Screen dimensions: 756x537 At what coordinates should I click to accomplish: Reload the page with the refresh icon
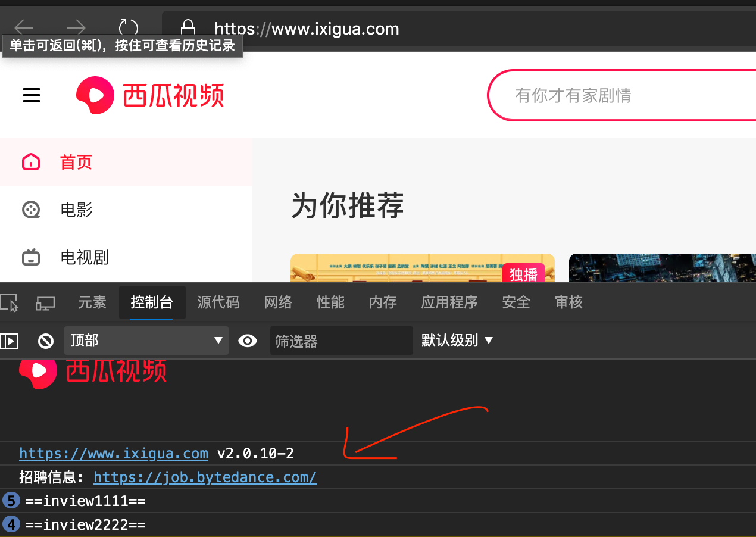(129, 27)
